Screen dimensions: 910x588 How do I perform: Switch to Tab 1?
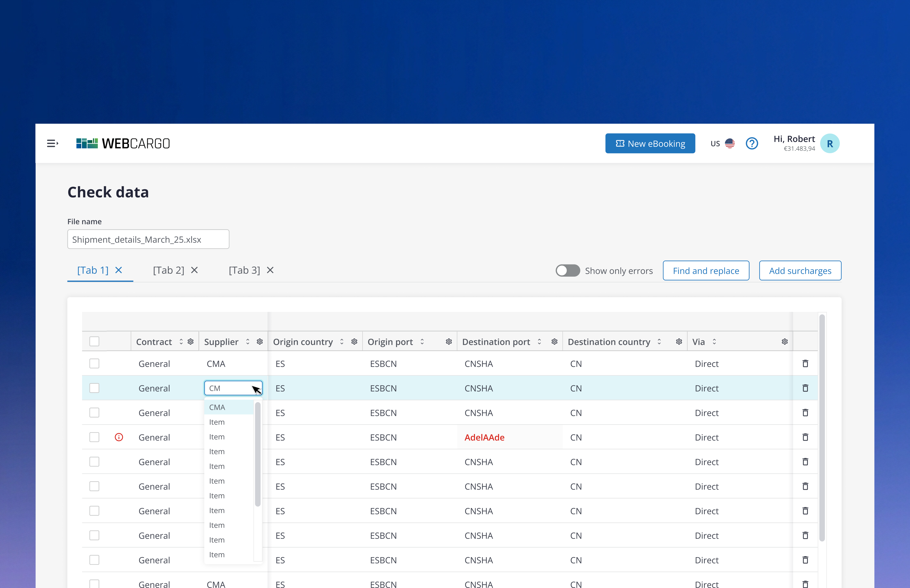[x=93, y=270]
